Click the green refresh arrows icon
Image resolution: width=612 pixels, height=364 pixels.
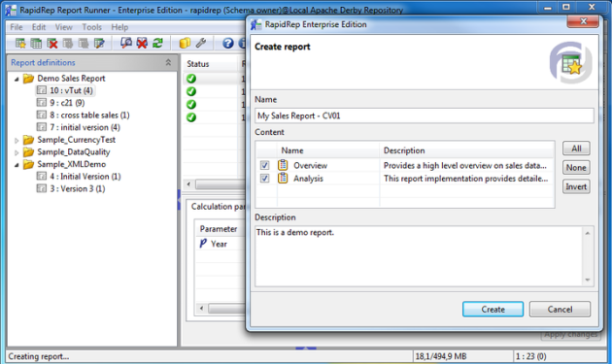pyautogui.click(x=157, y=43)
